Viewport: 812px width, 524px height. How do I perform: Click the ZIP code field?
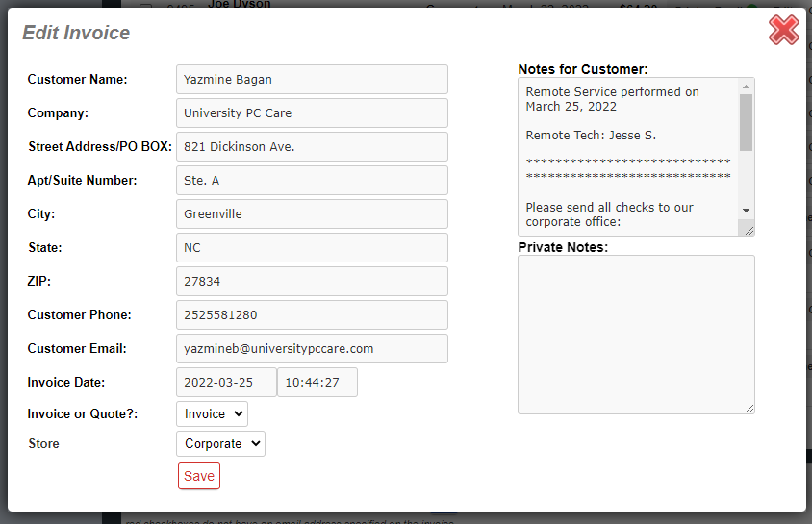tap(312, 282)
